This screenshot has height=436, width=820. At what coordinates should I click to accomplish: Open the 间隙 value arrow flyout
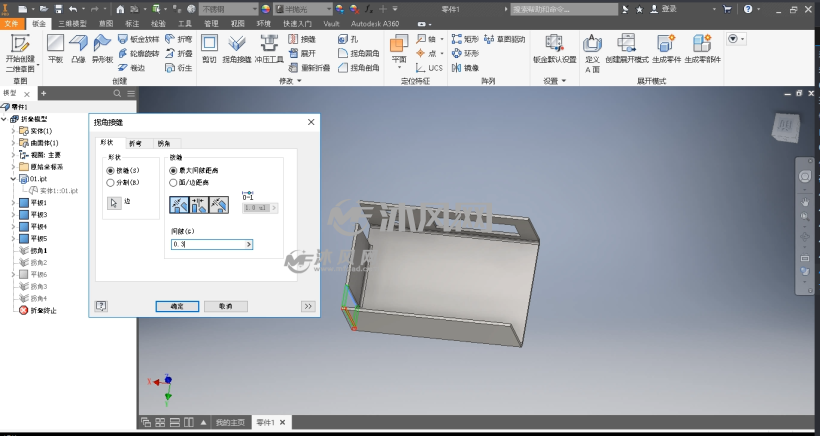[248, 244]
